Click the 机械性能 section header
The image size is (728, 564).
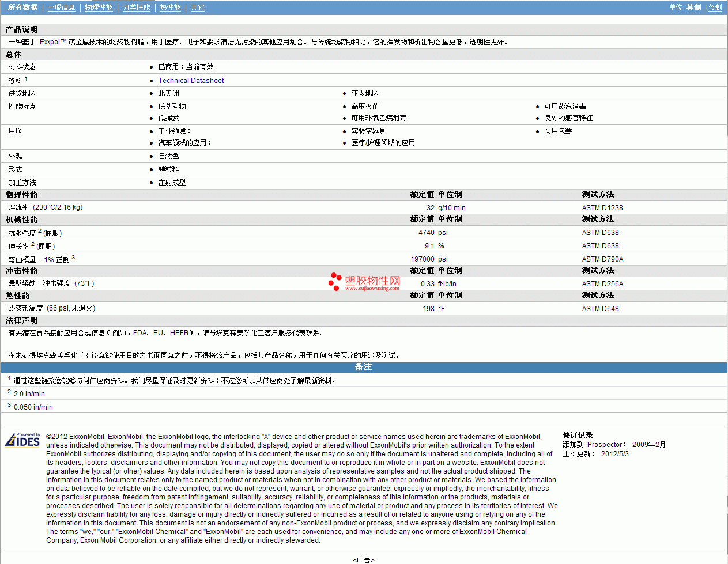coord(21,219)
